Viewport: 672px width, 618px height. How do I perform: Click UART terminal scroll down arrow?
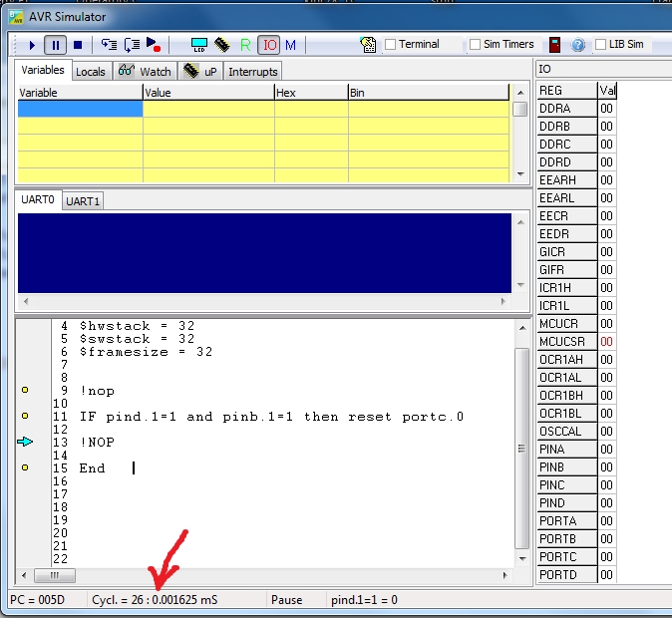click(520, 285)
